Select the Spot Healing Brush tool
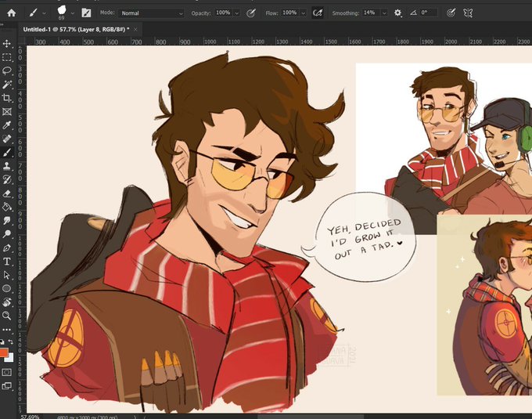532x419 pixels. 6,139
